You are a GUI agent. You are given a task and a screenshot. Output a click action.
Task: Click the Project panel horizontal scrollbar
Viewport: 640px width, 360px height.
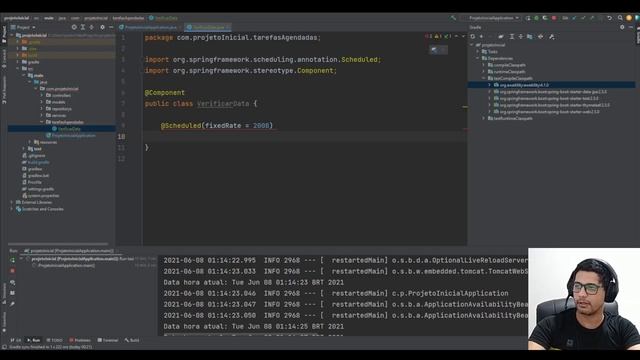(58, 244)
